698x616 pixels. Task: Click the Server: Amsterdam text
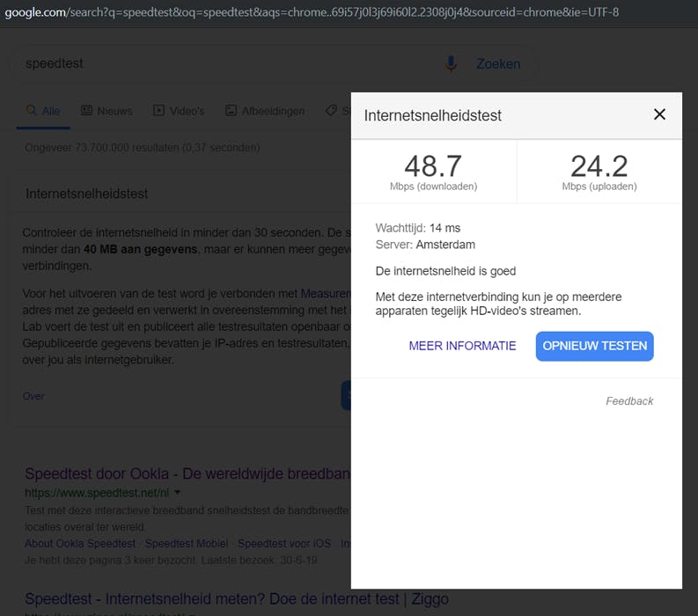(x=425, y=245)
